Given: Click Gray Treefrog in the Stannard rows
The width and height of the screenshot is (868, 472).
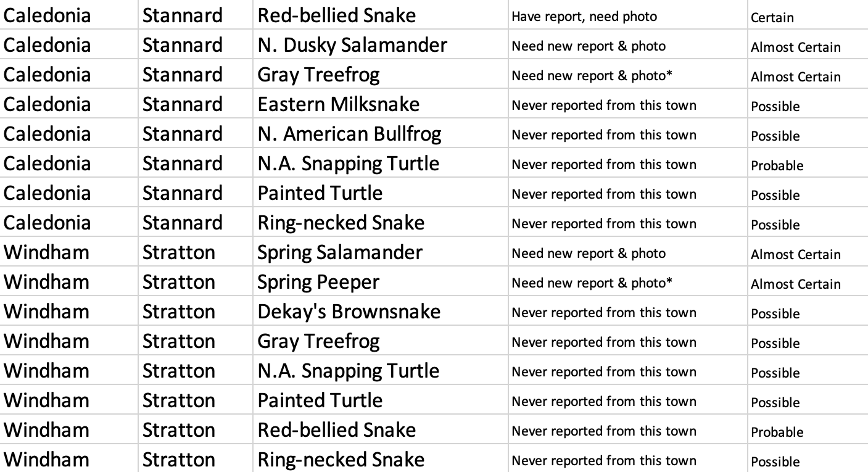Looking at the screenshot, I should [x=318, y=75].
